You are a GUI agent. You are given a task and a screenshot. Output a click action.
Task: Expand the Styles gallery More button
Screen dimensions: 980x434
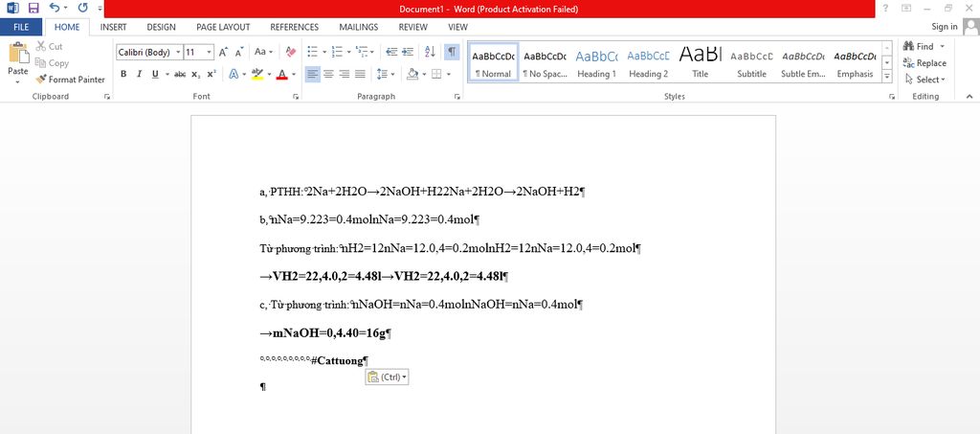click(886, 77)
